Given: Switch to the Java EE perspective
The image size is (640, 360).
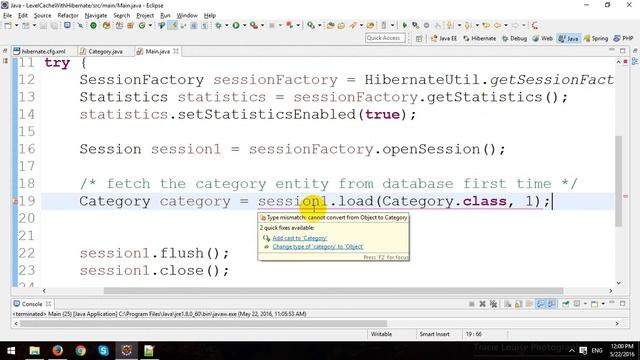Looking at the screenshot, I should coord(444,38).
